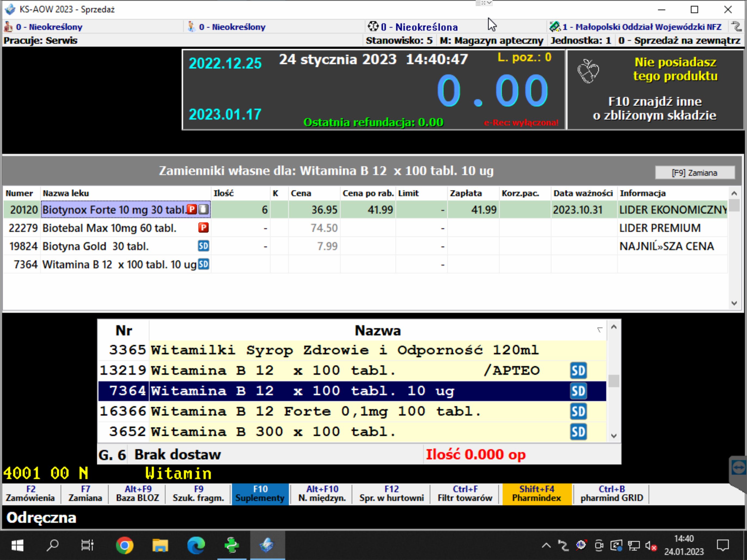Show hidden system tray icons
This screenshot has width=747, height=560.
[x=546, y=545]
